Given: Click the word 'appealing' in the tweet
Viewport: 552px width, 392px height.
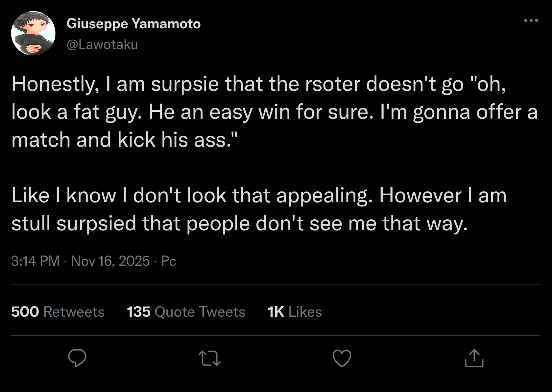Looking at the screenshot, I should point(324,196).
